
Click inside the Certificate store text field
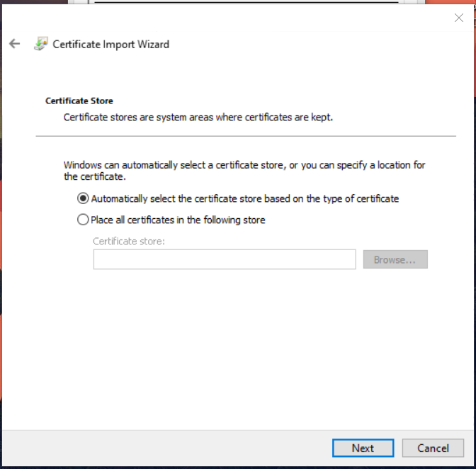[224, 260]
